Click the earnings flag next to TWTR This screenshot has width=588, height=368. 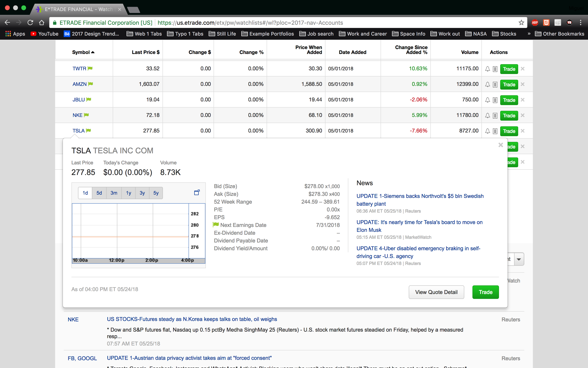click(x=90, y=68)
